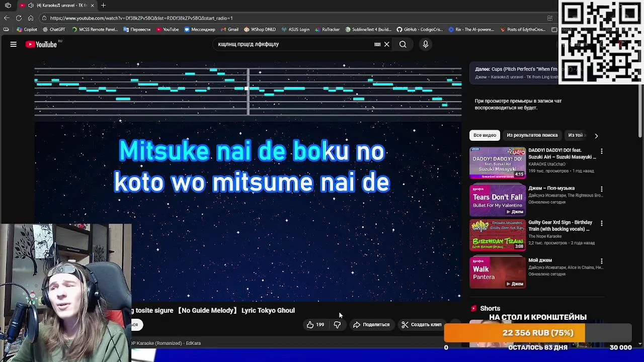Open the browser tab actions icon at left

8,6
